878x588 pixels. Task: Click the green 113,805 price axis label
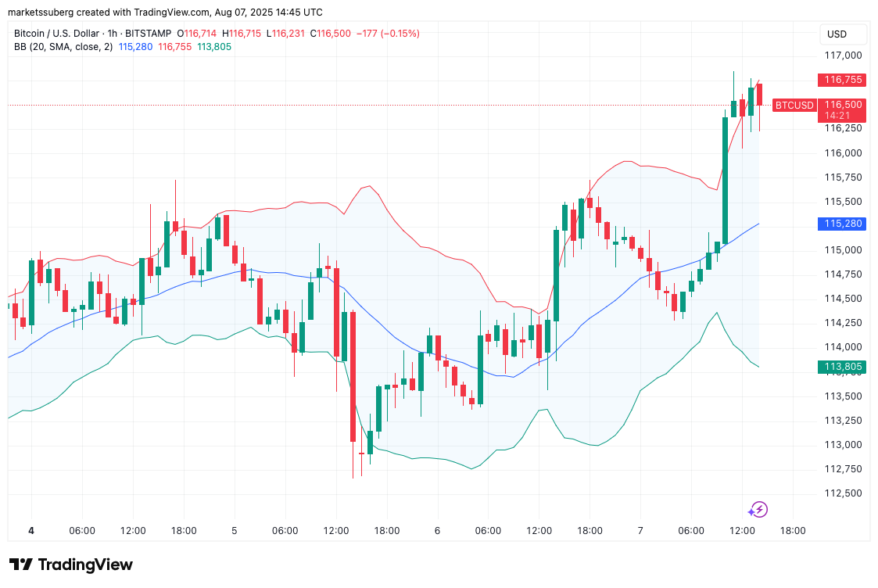click(843, 366)
